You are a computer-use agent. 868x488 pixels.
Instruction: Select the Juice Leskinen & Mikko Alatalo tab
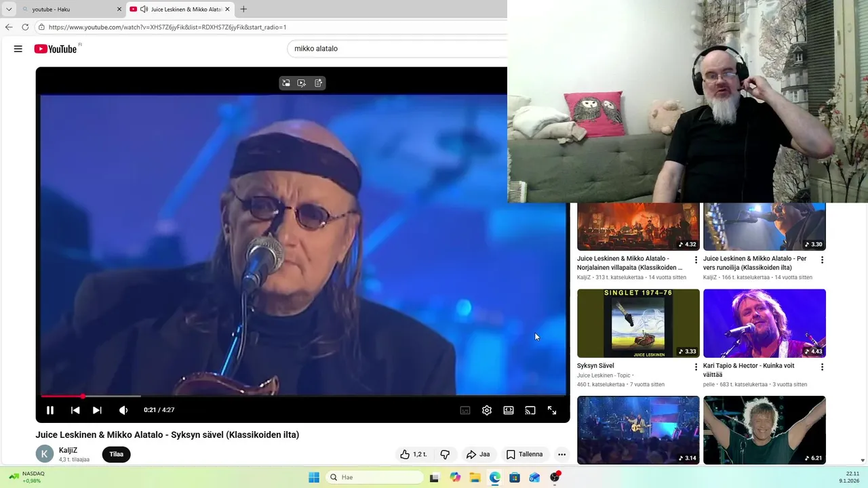(x=180, y=9)
